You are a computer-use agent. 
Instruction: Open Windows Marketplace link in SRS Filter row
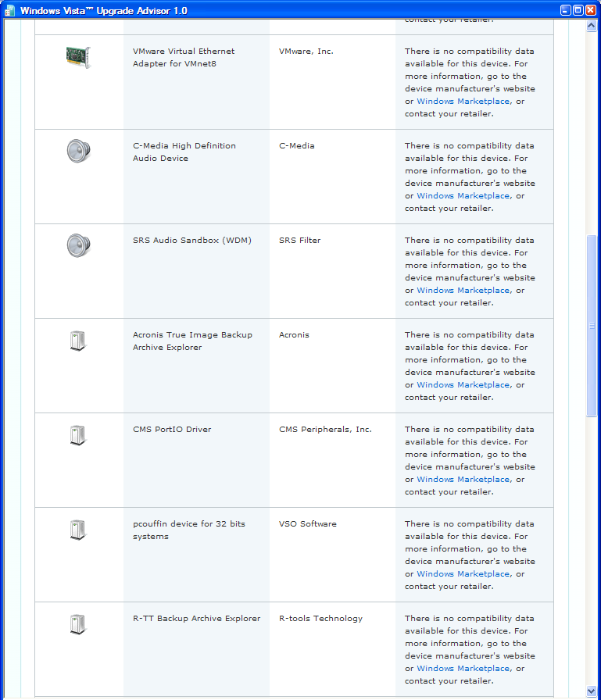click(x=463, y=291)
